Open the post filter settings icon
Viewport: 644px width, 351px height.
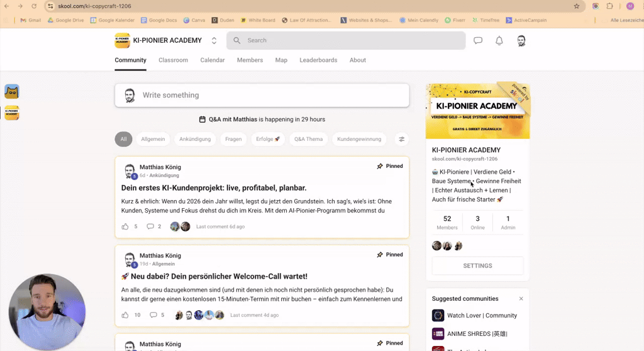[402, 140]
